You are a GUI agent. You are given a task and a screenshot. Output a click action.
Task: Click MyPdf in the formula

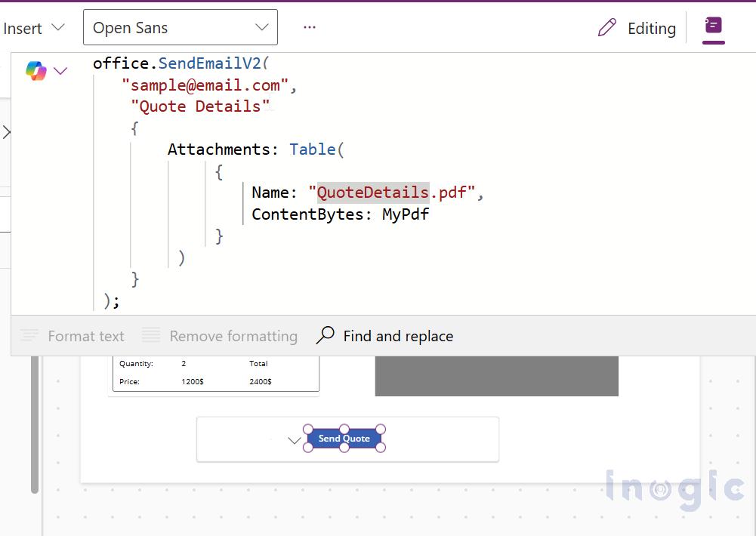pyautogui.click(x=406, y=214)
